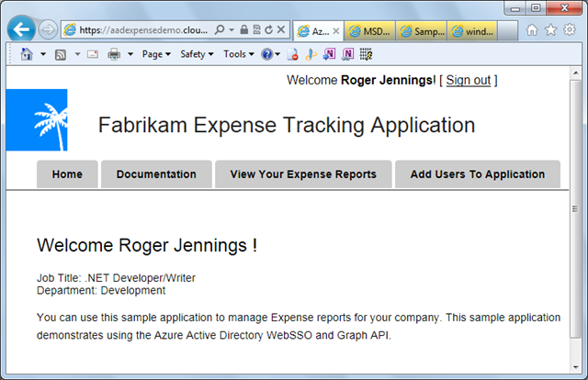This screenshot has width=588, height=380.
Task: Click the security lock icon
Action: pos(243,29)
